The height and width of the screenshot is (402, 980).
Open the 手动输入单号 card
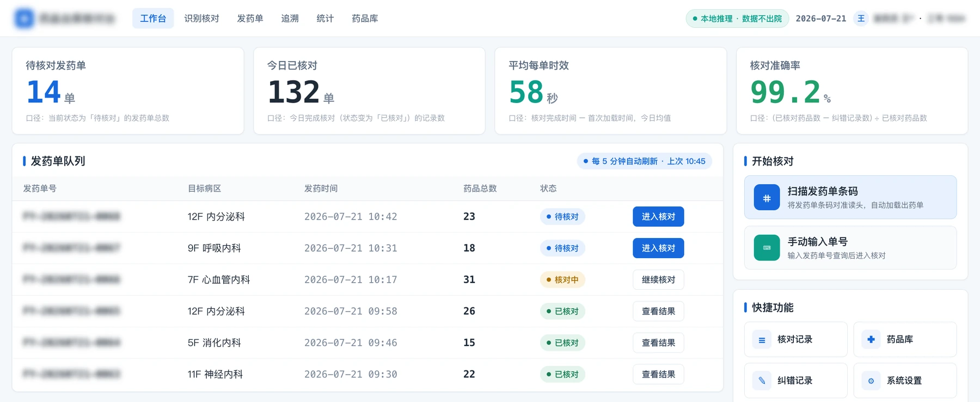coord(850,248)
